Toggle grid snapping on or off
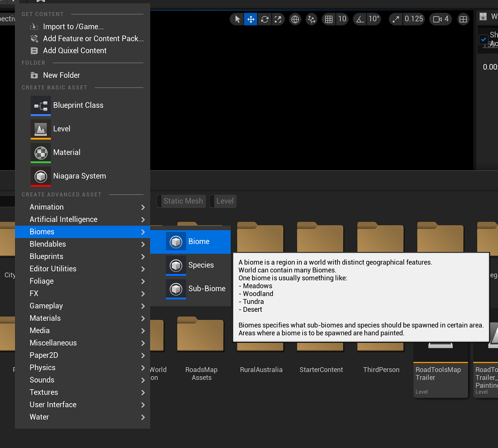This screenshot has height=448, width=498. [x=329, y=19]
